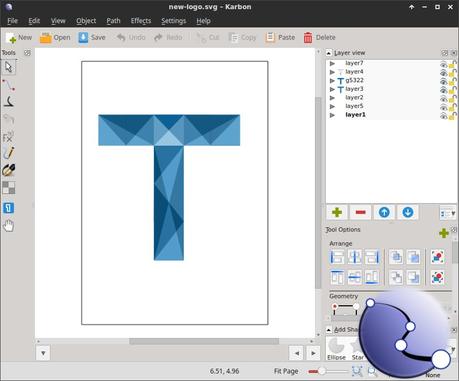Open the Object menu

click(x=86, y=21)
